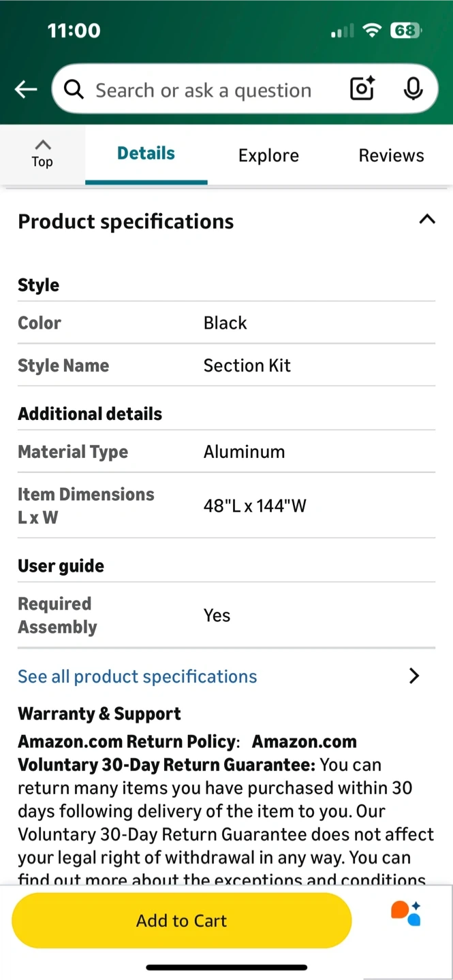453x980 pixels.
Task: Focus the search or ask field
Action: 203,91
